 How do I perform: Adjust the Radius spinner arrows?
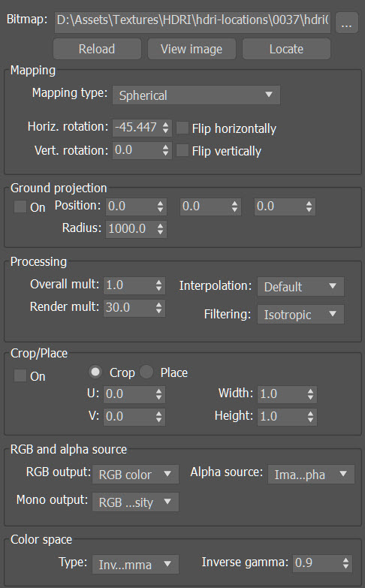click(160, 229)
